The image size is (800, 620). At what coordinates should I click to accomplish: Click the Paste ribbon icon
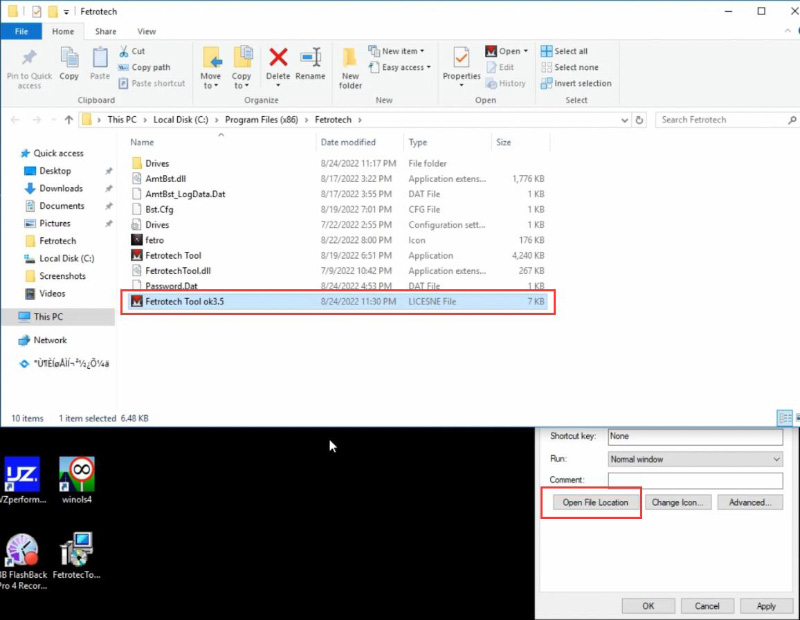point(99,57)
